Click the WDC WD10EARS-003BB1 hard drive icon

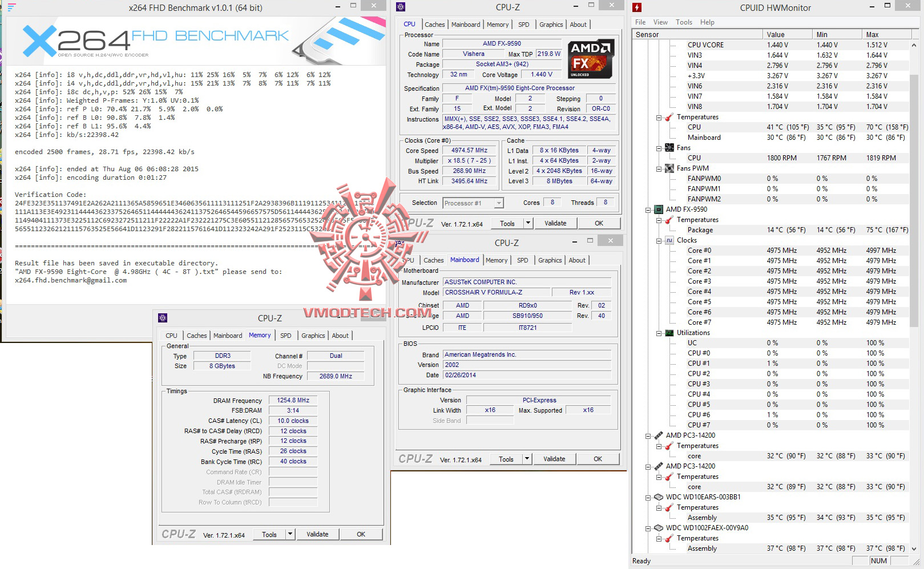coord(659,497)
